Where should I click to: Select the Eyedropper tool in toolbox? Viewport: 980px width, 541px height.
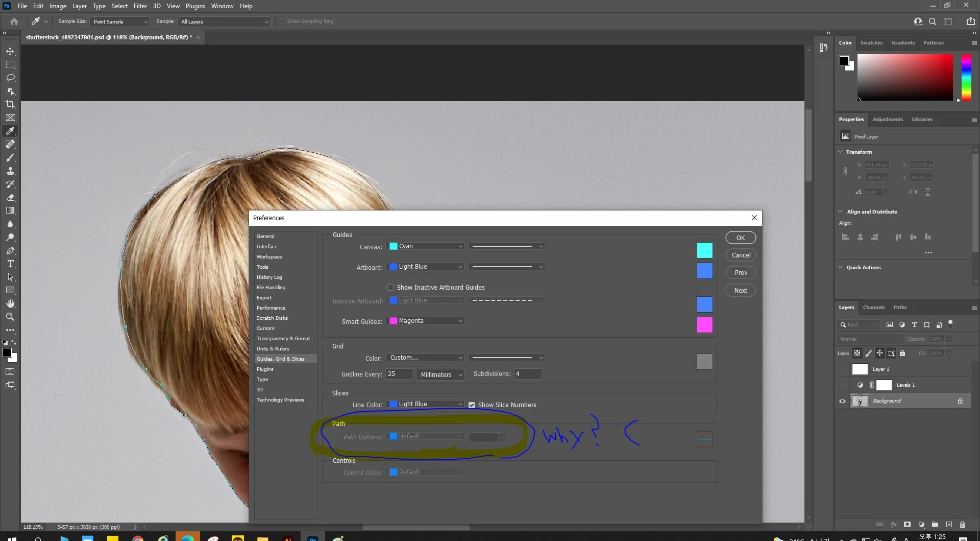click(10, 131)
